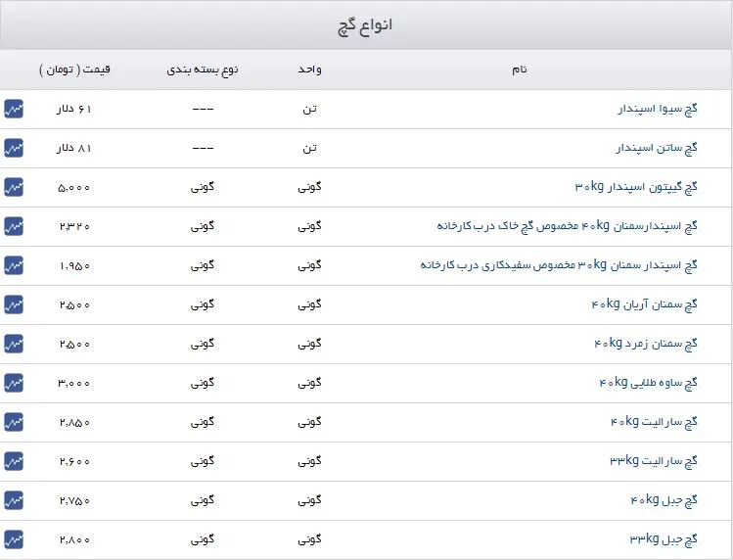Open chart icon in the ۲,۳۲۰ price row
The image size is (733, 560).
coord(14,226)
